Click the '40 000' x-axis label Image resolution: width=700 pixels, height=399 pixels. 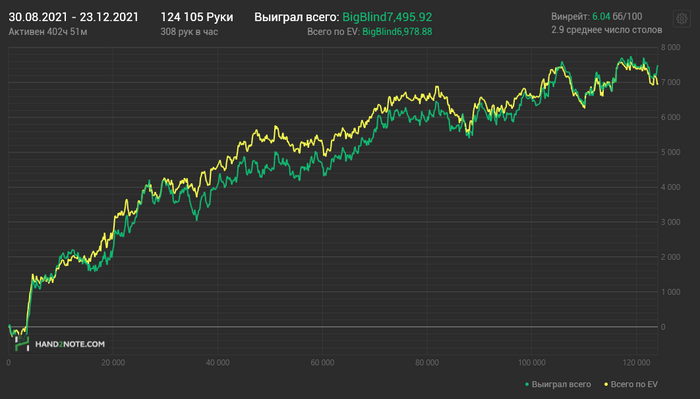tap(217, 362)
